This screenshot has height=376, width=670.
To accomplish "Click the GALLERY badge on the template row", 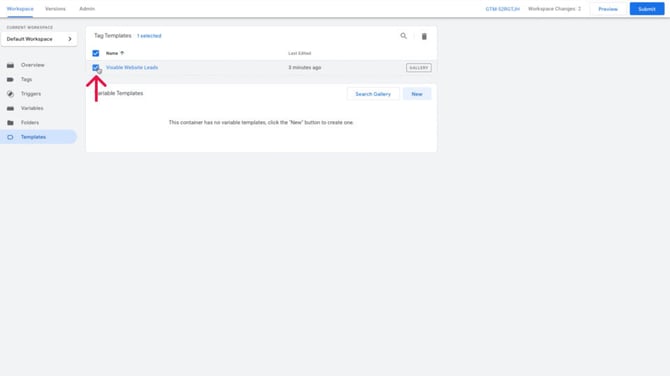I will click(x=419, y=68).
